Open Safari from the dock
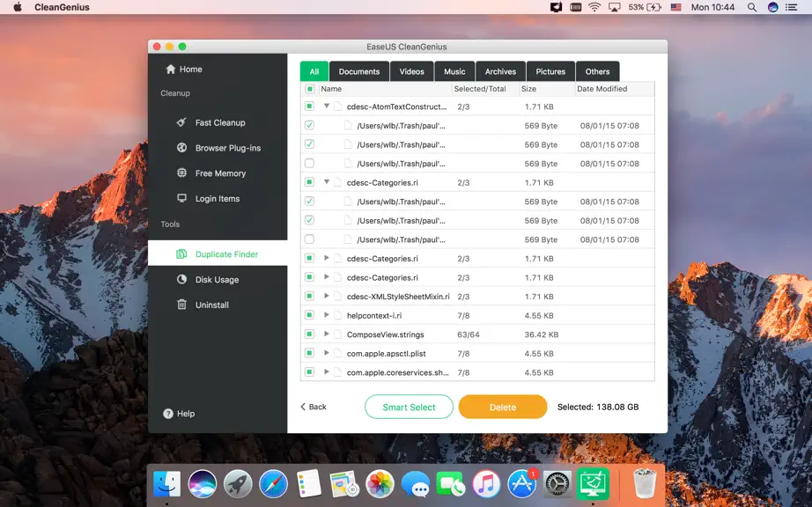This screenshot has width=812, height=507. click(273, 484)
